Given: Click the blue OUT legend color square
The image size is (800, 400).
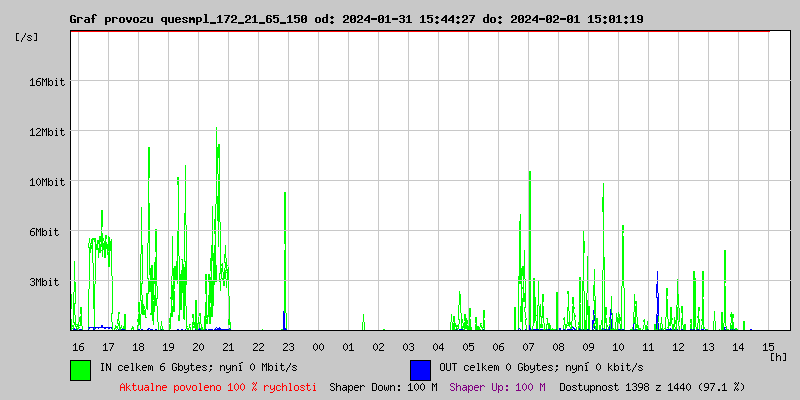Looking at the screenshot, I should [x=420, y=369].
